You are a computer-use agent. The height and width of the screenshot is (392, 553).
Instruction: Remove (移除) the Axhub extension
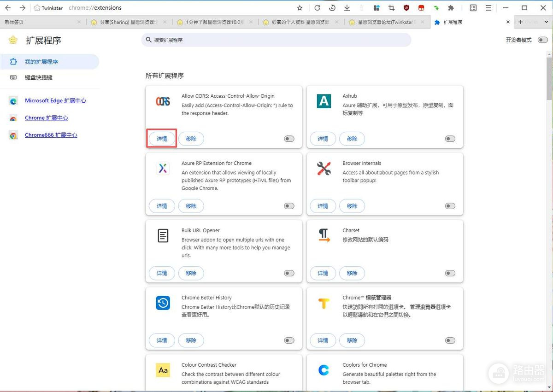[352, 139]
